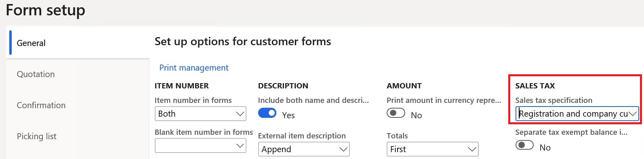Open External item description dropdown
This screenshot has height=159, width=644.
[304, 149]
